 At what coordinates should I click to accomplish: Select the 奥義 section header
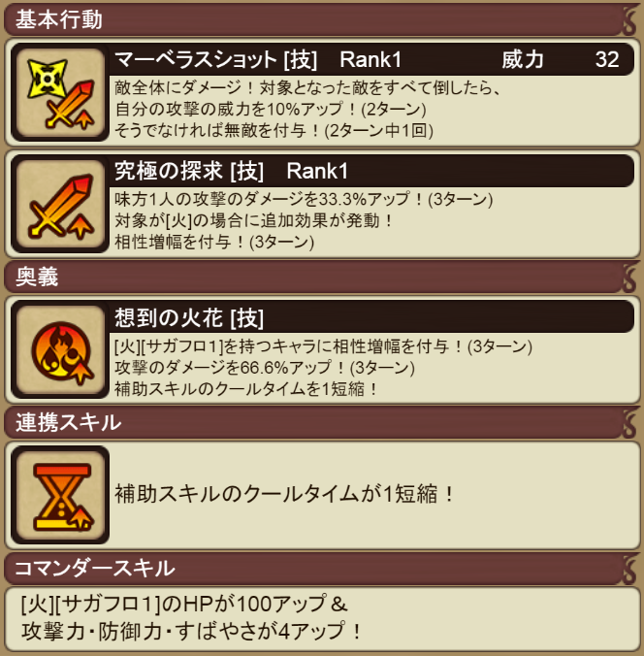[x=322, y=277]
